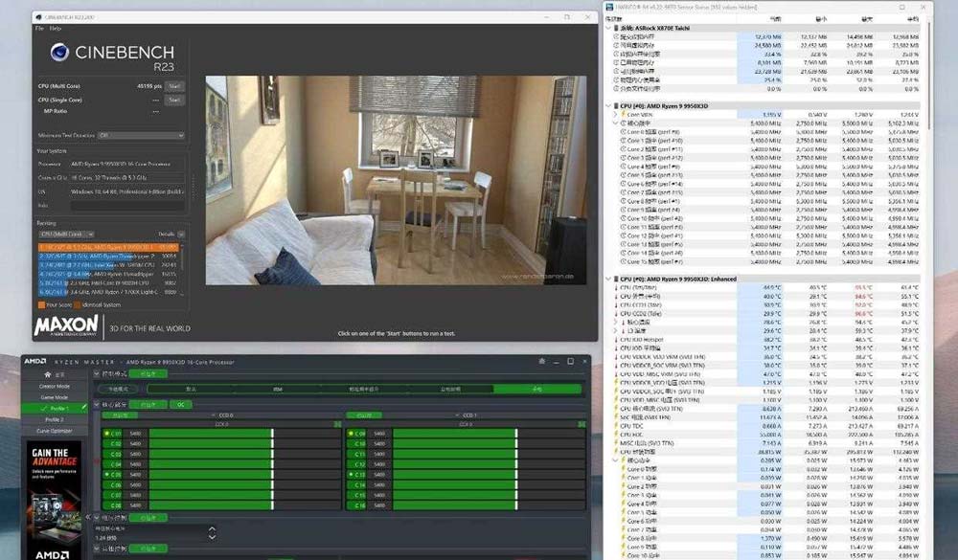Open the CCD 0 dropdown arrow in Ryzen Master
The height and width of the screenshot is (560, 958).
tap(213, 415)
